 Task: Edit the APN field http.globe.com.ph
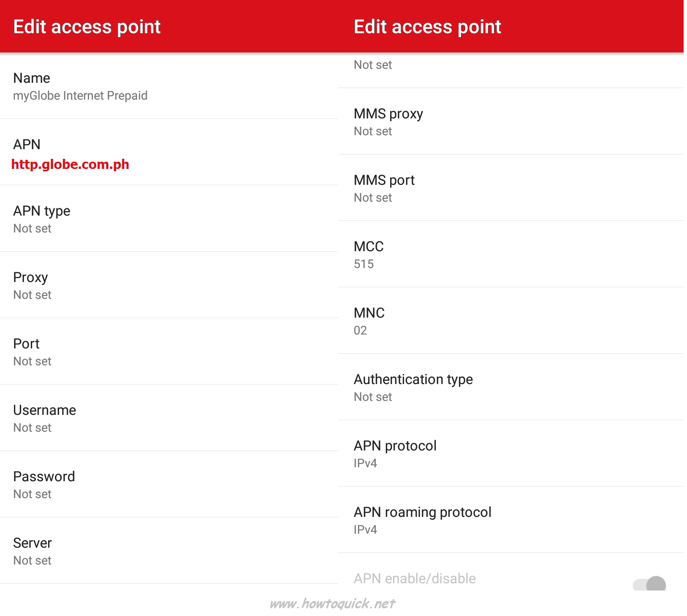pyautogui.click(x=169, y=152)
